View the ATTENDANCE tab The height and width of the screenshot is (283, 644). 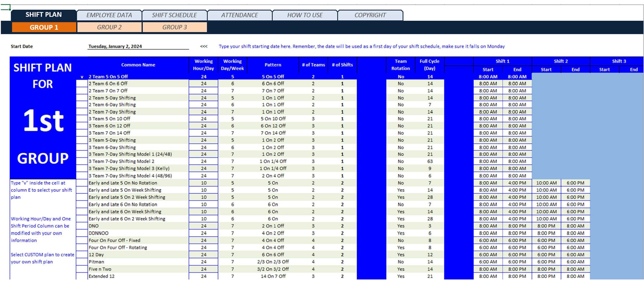(239, 15)
